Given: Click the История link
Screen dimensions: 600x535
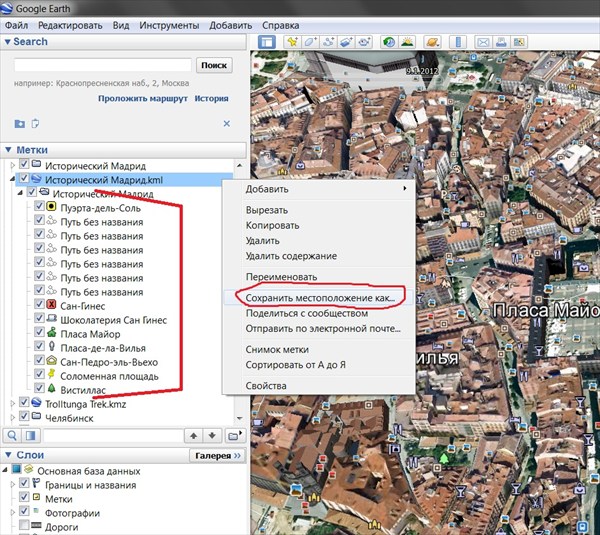Looking at the screenshot, I should click(x=211, y=98).
